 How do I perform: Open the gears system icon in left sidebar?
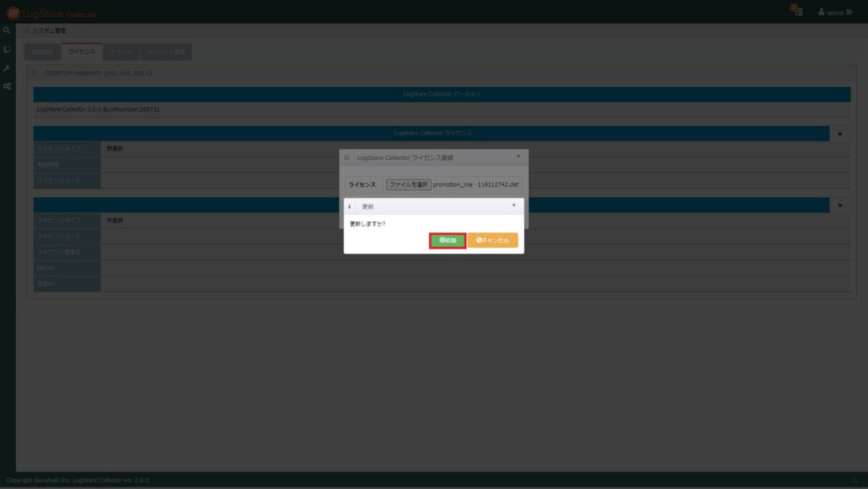pos(6,86)
